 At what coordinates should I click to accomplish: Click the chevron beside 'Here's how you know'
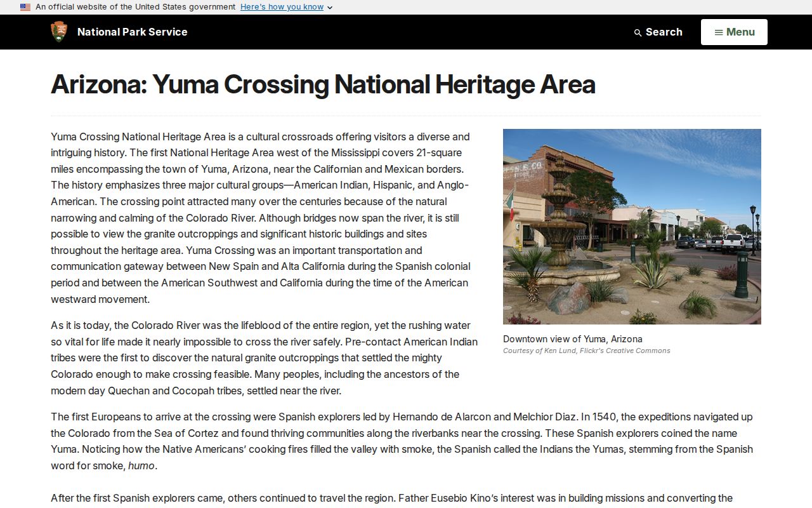click(330, 8)
